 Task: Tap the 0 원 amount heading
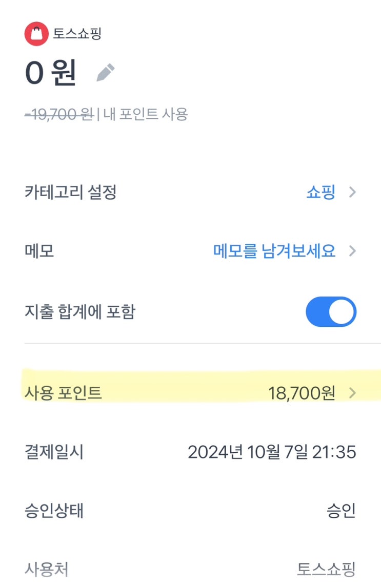[51, 73]
